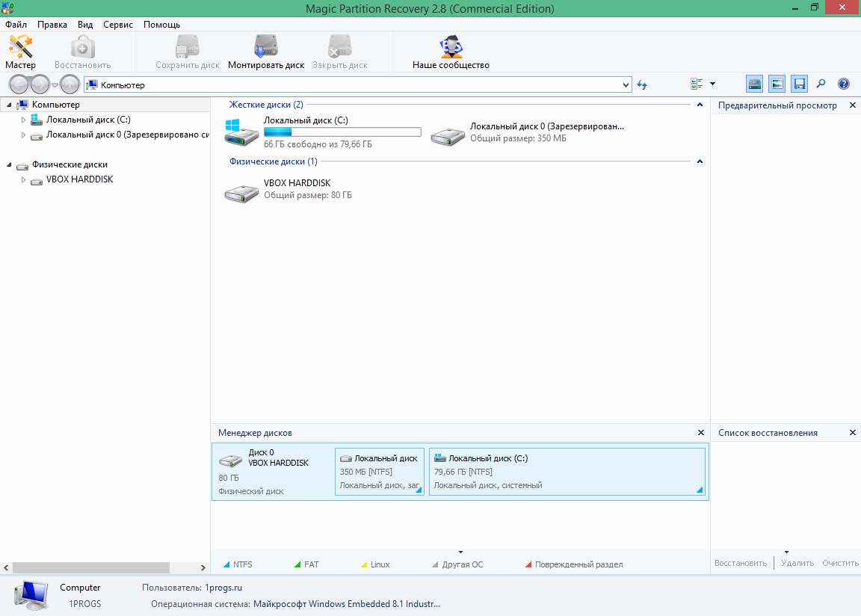
Task: Go forward with the forward arrow
Action: (40, 84)
